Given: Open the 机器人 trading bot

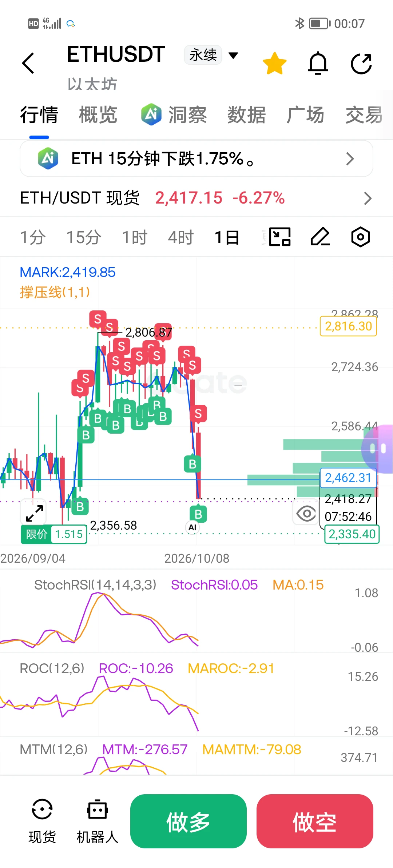Looking at the screenshot, I should pyautogui.click(x=98, y=821).
